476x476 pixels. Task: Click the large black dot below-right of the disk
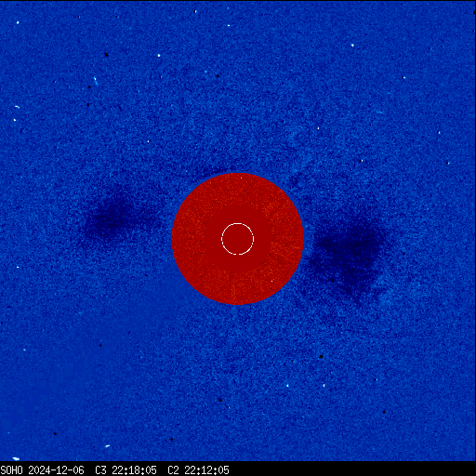(322, 357)
